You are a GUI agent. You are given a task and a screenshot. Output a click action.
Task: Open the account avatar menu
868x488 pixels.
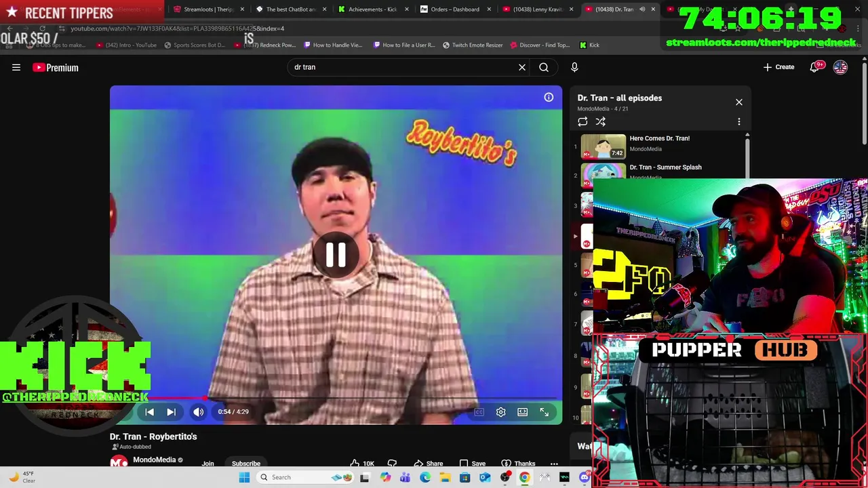[840, 67]
